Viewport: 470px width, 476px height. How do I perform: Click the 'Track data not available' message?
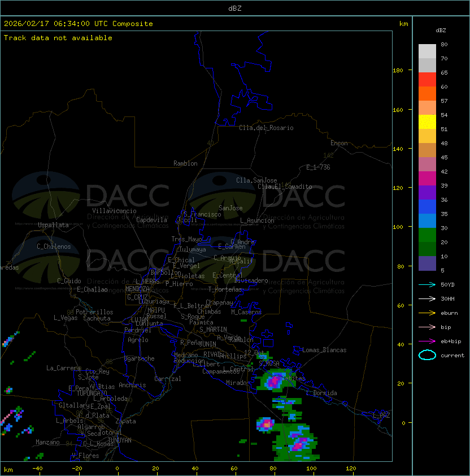58,38
